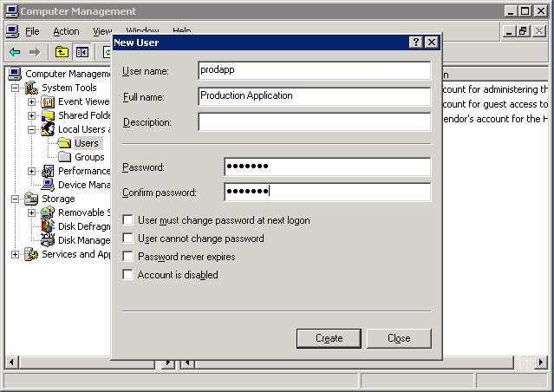Image resolution: width=554 pixels, height=392 pixels.
Task: Tick the Account is disabled checkbox
Action: [x=128, y=275]
